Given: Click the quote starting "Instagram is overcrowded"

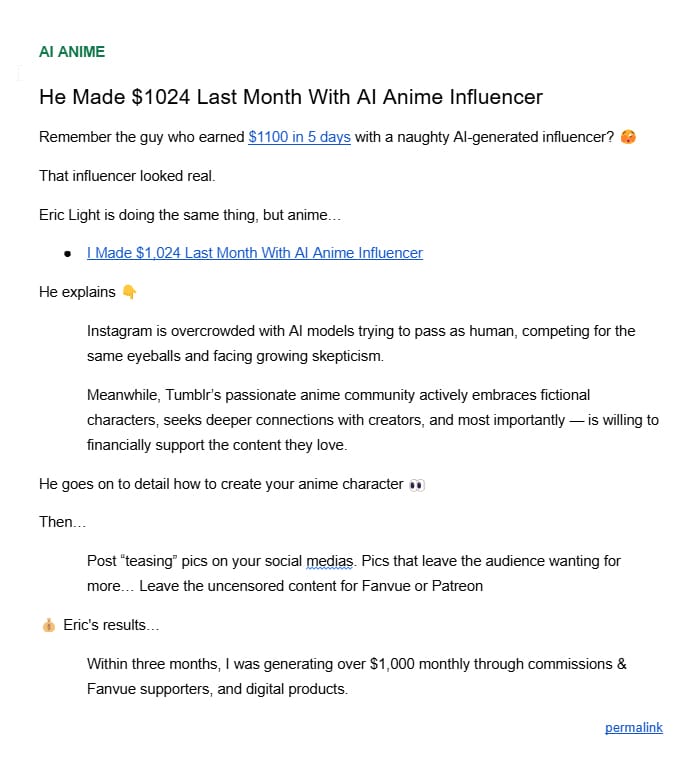Looking at the screenshot, I should tap(360, 342).
